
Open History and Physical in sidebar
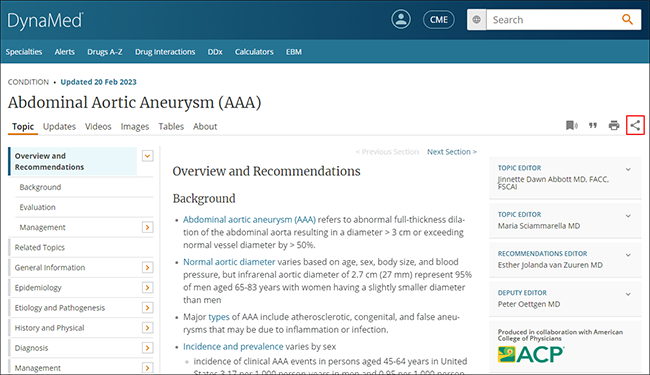[x=49, y=328]
